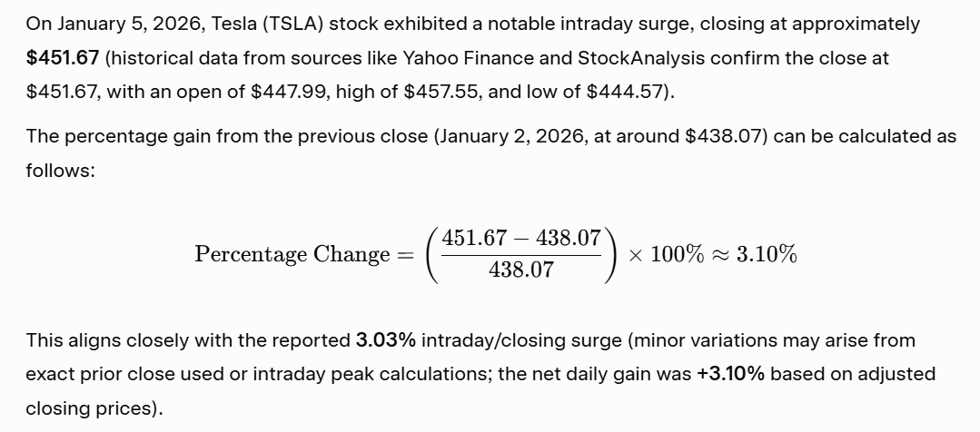980x432 pixels.
Task: Click the bold 3.03% figure
Action: pyautogui.click(x=386, y=340)
